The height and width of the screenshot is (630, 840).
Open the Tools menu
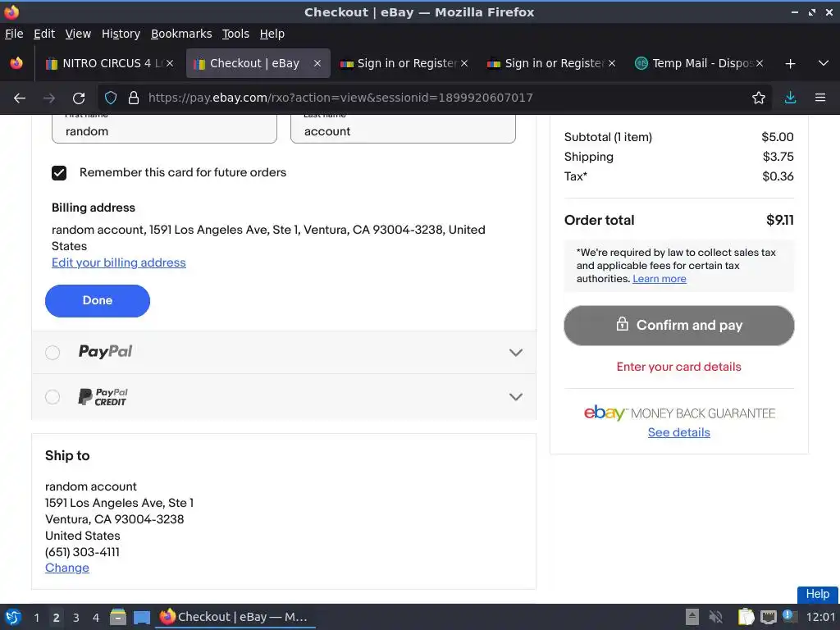click(x=235, y=34)
